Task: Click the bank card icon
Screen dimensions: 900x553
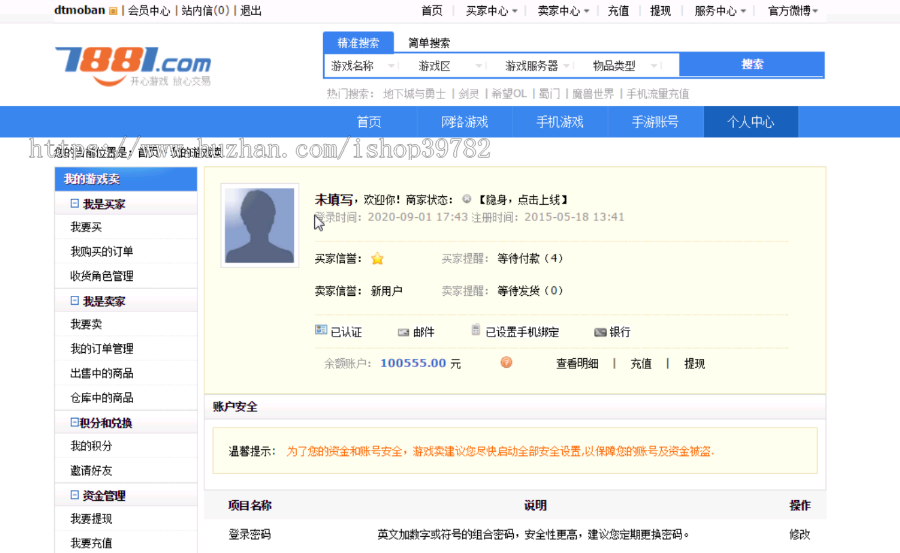Action: click(x=600, y=332)
